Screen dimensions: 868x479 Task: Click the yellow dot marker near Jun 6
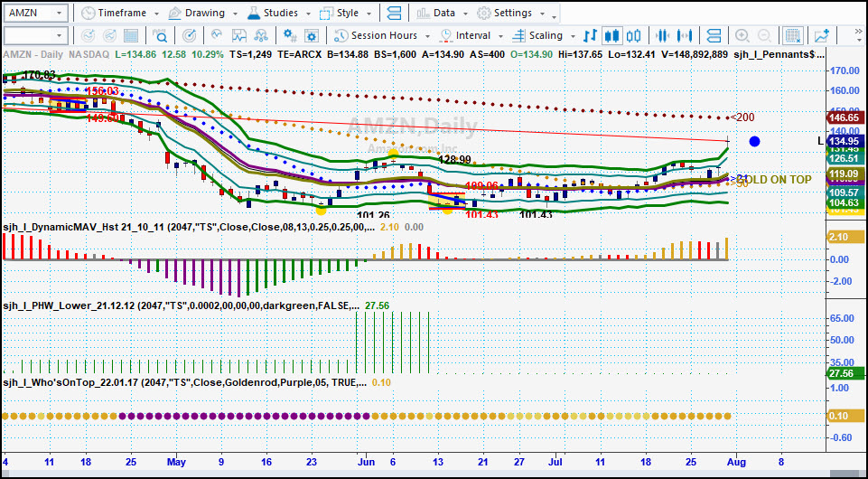(x=393, y=155)
